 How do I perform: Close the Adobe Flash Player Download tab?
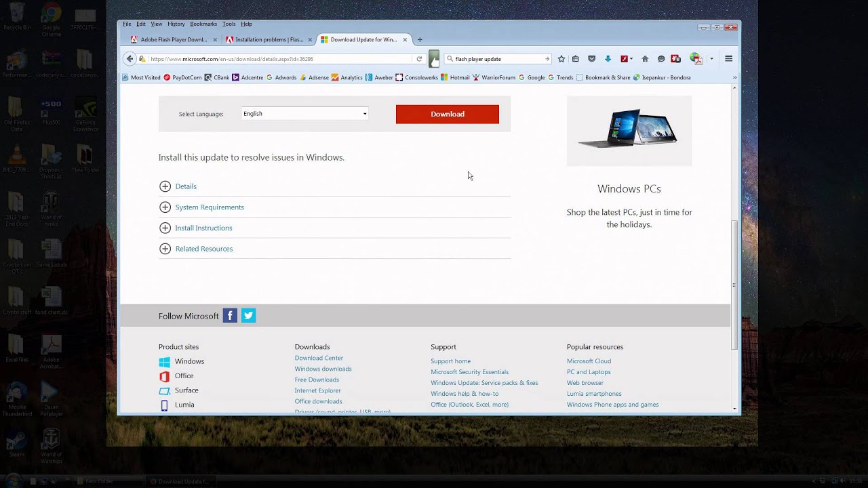point(215,39)
